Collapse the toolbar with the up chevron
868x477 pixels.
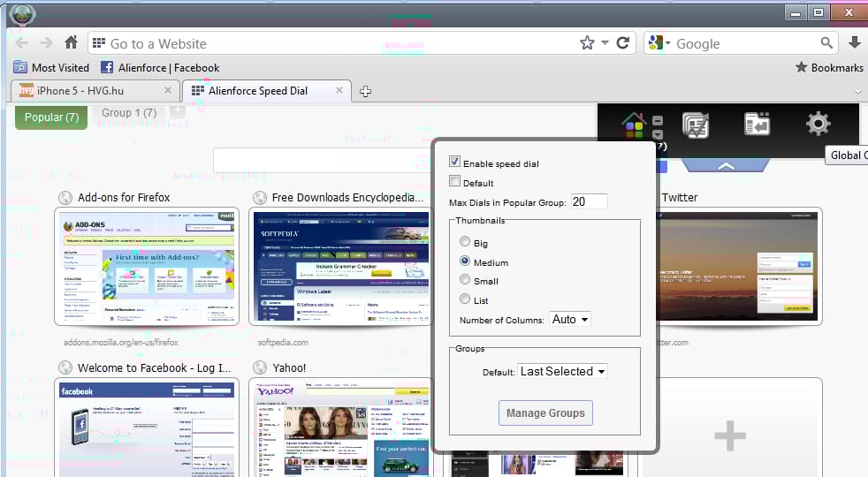[x=726, y=165]
